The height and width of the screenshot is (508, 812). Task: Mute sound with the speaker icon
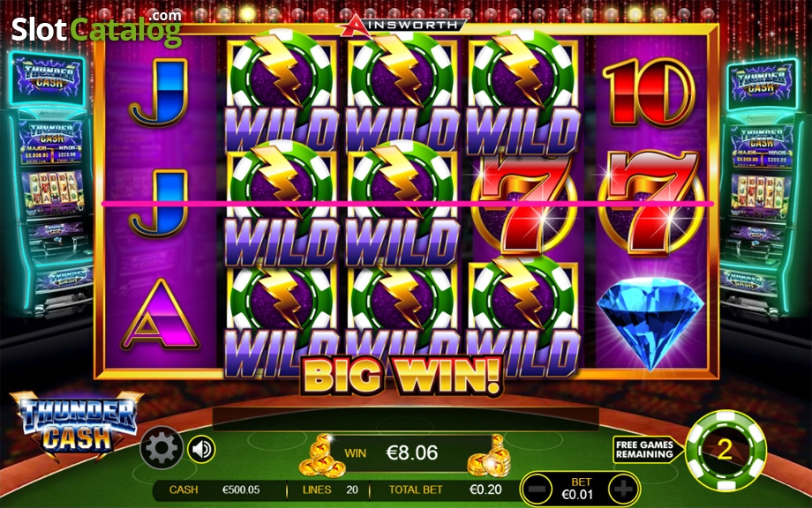pyautogui.click(x=201, y=449)
